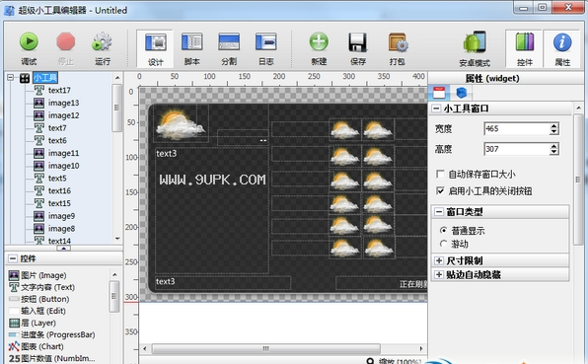Select text7 in the widget tree
The height and width of the screenshot is (364, 588).
(57, 128)
